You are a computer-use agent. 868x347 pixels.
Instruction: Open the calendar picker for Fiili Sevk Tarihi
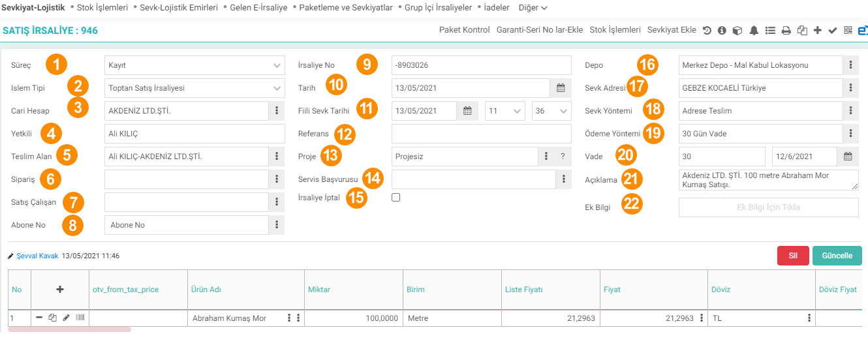click(x=467, y=110)
